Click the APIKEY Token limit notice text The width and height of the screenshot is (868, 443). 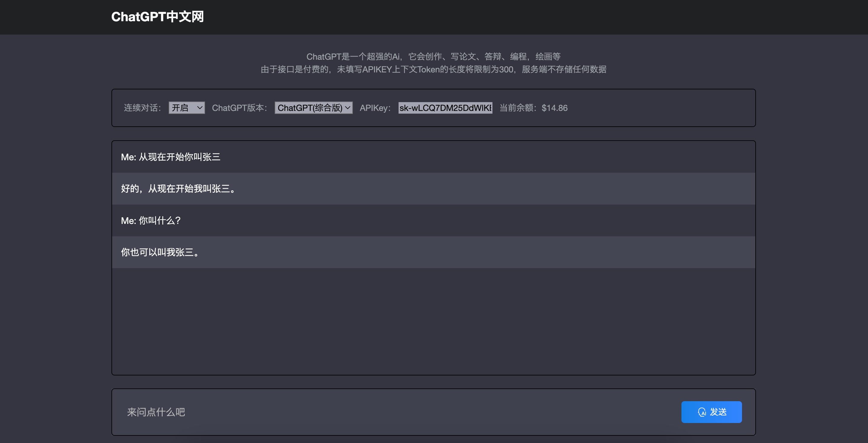433,69
